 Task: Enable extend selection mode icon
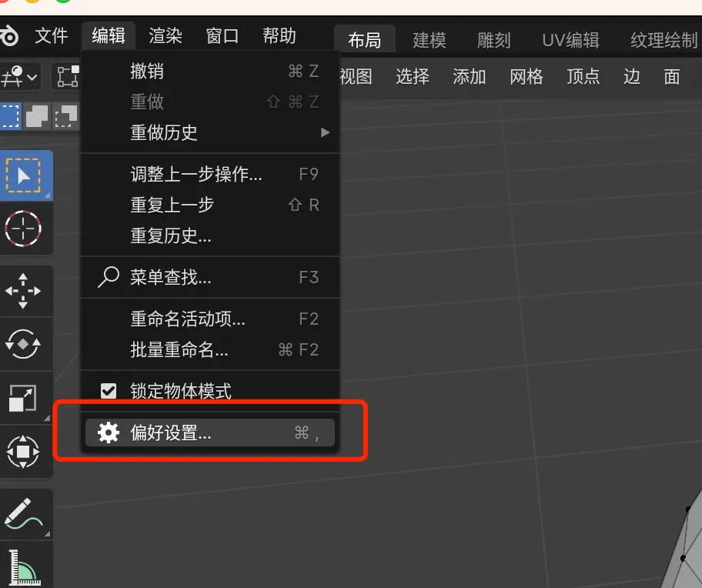pyautogui.click(x=37, y=115)
